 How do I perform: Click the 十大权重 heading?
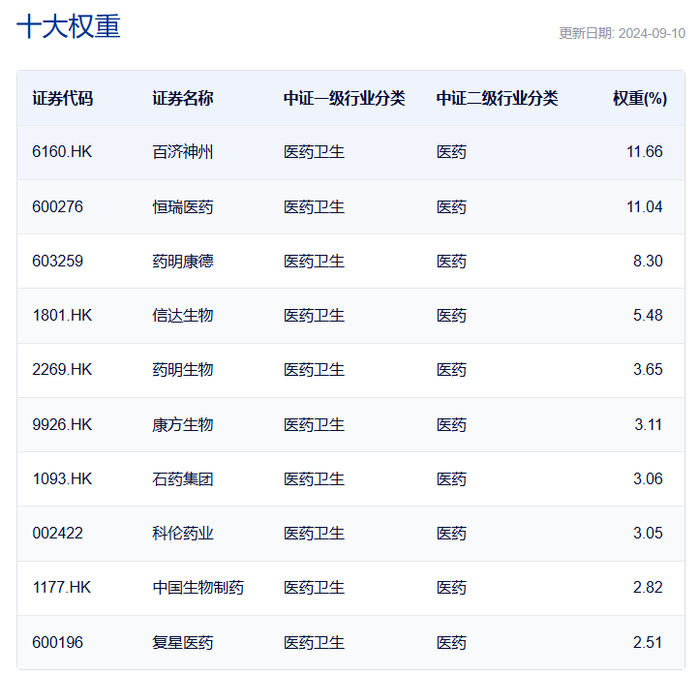[68, 26]
